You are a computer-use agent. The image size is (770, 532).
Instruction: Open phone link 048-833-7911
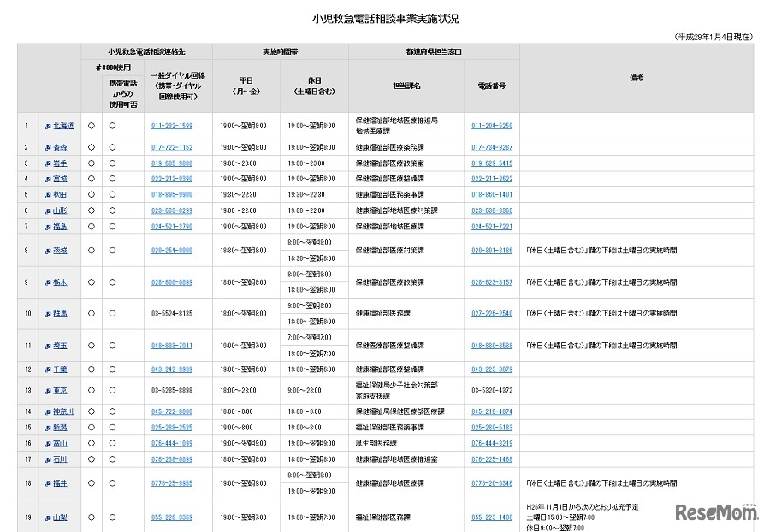coord(171,346)
